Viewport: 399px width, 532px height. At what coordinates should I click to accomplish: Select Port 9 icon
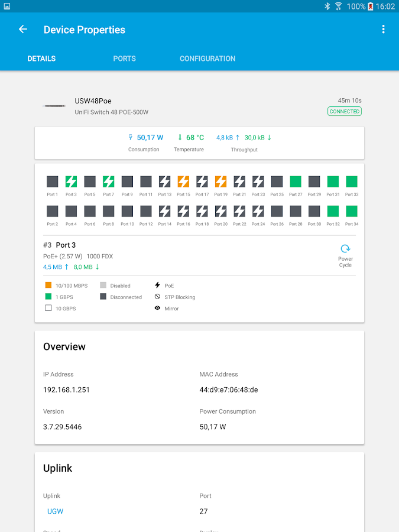127,181
